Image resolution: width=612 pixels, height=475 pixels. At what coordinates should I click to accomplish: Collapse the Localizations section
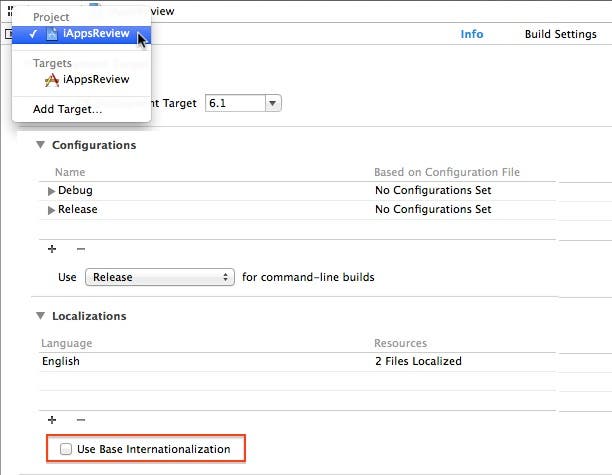point(41,316)
